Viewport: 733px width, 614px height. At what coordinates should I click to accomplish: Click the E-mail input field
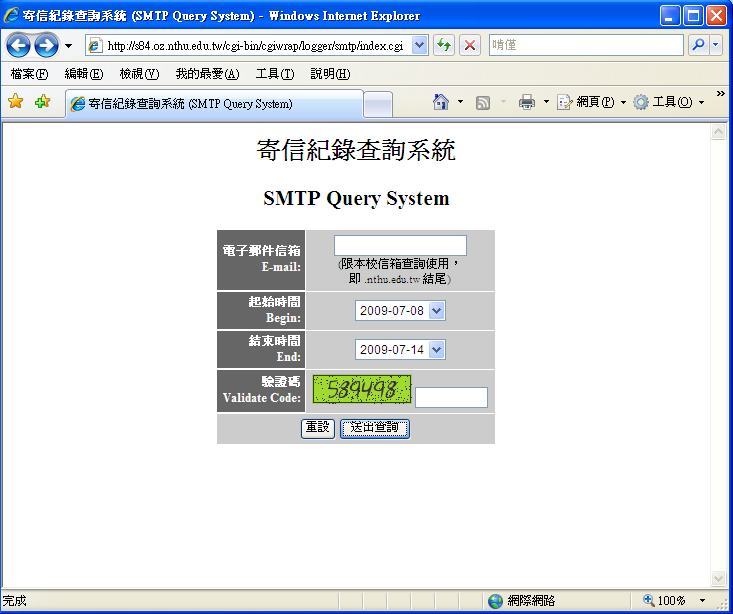[x=400, y=245]
